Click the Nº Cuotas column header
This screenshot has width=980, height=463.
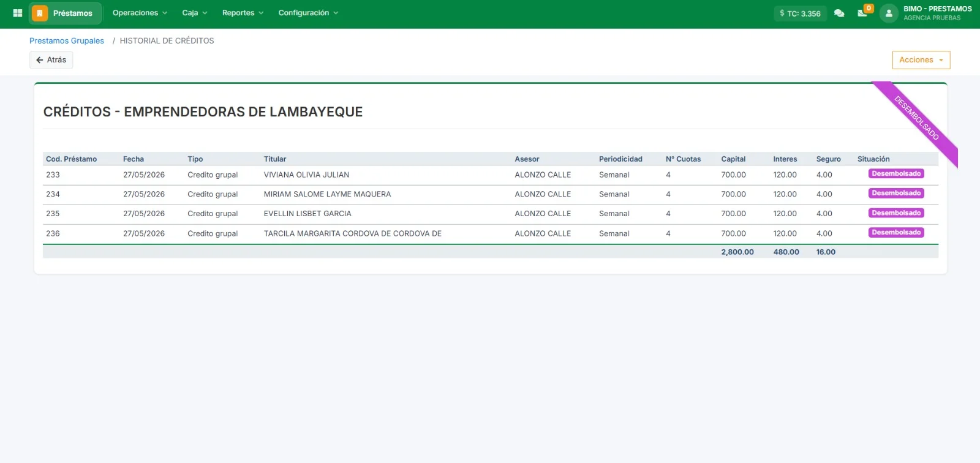[x=683, y=159]
